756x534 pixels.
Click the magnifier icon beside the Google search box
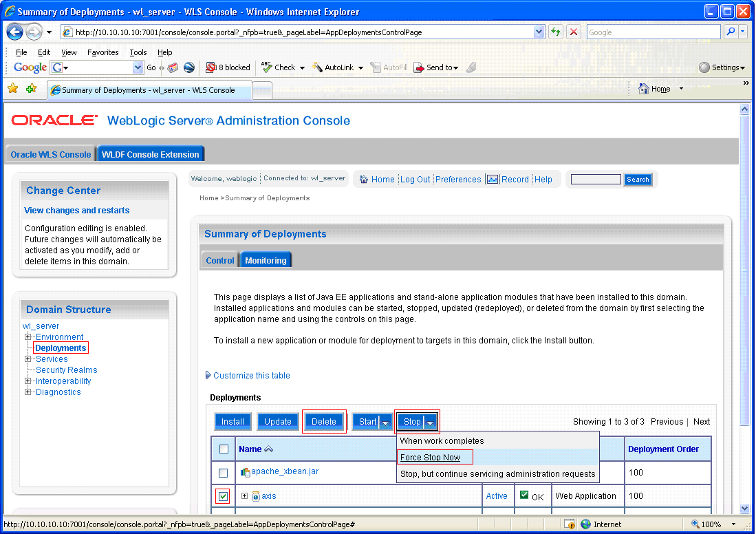click(x=731, y=32)
